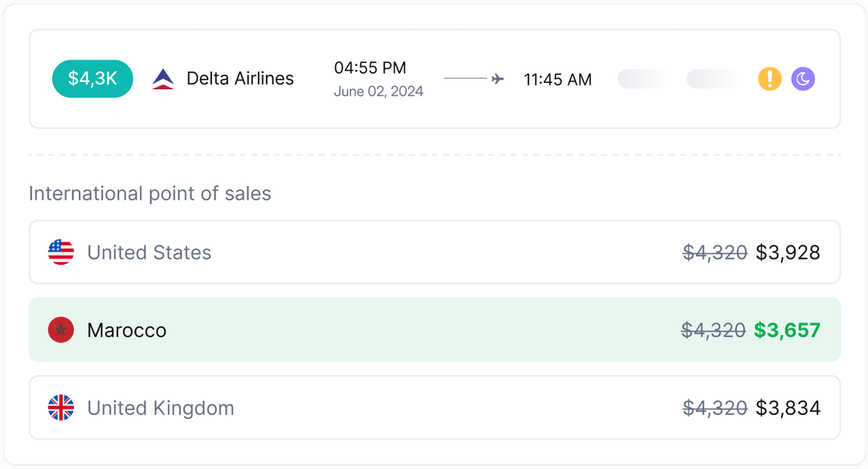Click the purple moon night-flight icon
Viewport: 868px width, 469px height.
(x=803, y=79)
